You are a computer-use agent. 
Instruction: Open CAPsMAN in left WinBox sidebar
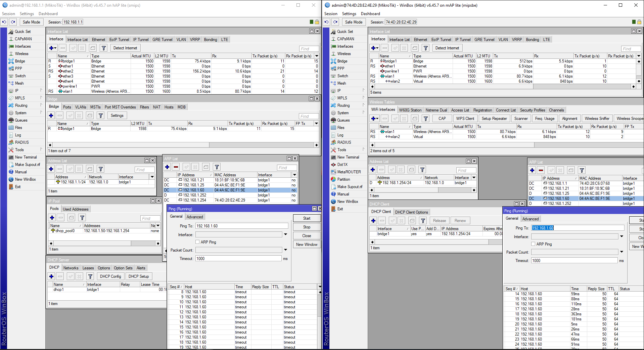click(x=23, y=39)
